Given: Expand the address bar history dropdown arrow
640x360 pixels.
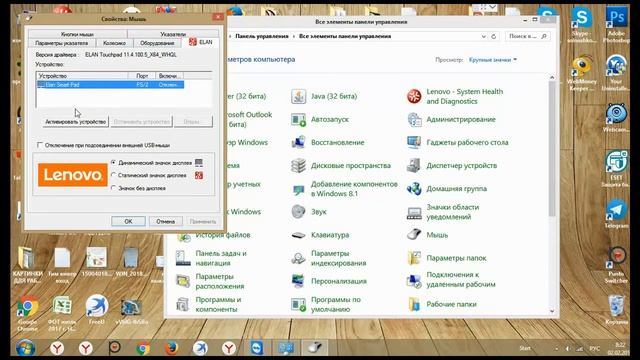Looking at the screenshot, I should click(484, 36).
